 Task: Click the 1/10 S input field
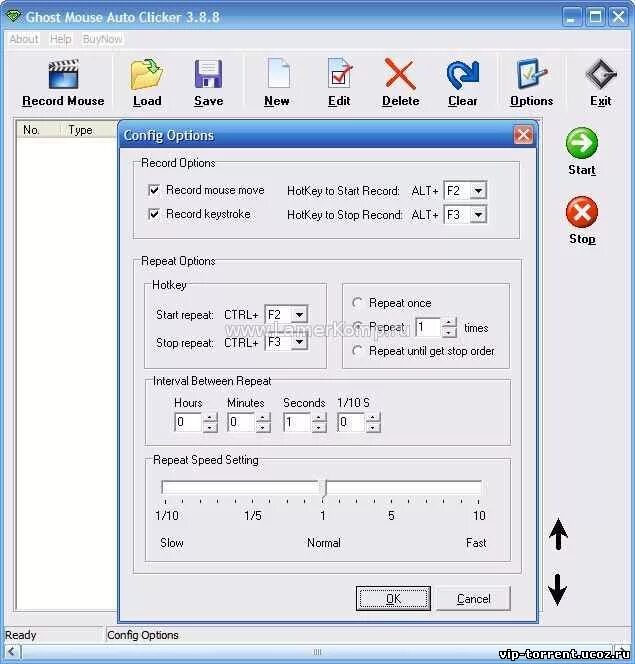click(351, 422)
